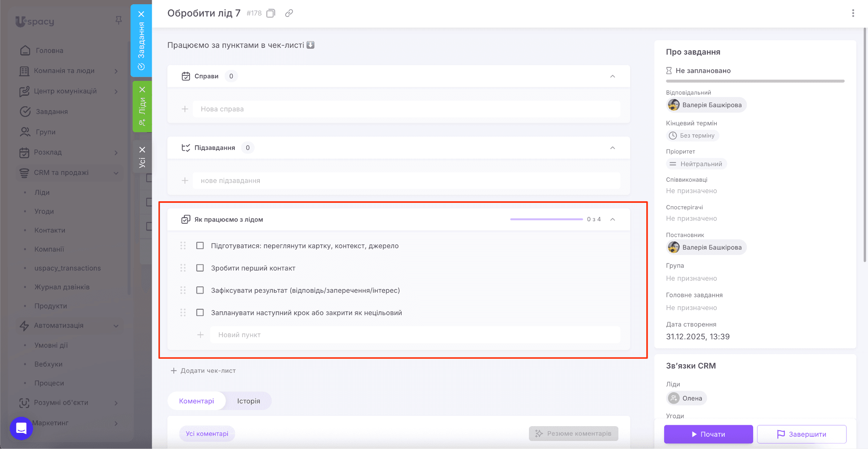
Task: Open the chat support bubble icon
Action: tap(21, 428)
